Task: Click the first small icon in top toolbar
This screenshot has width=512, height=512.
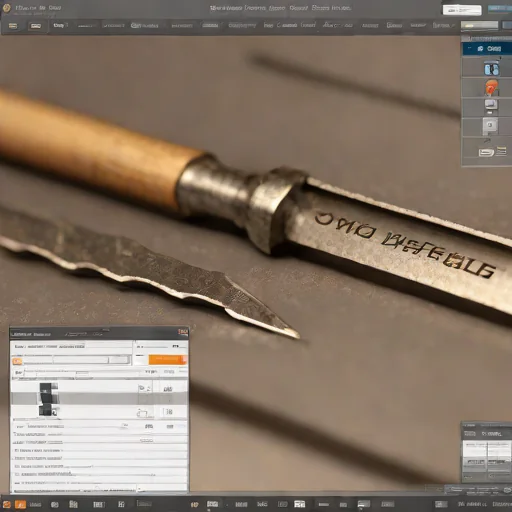Action: pos(13,26)
